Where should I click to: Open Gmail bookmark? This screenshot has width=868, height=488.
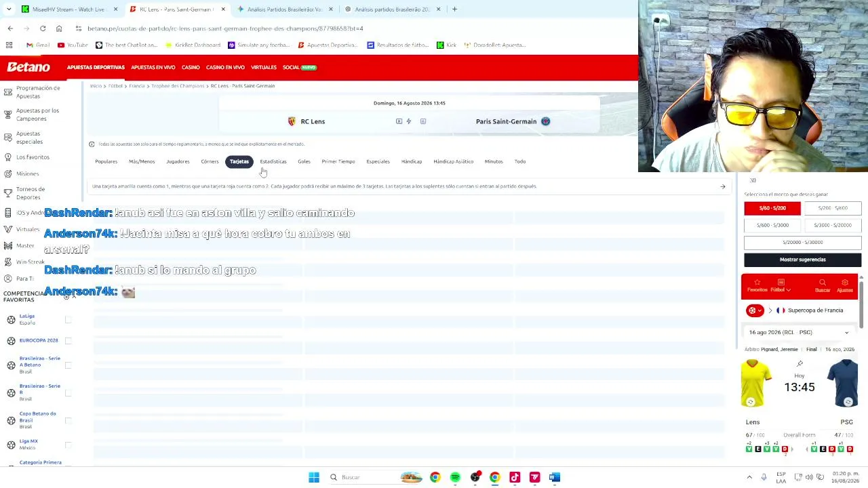tap(38, 45)
